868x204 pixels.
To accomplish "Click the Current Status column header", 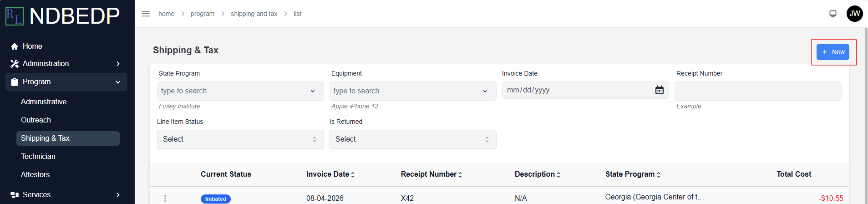I will [226, 174].
